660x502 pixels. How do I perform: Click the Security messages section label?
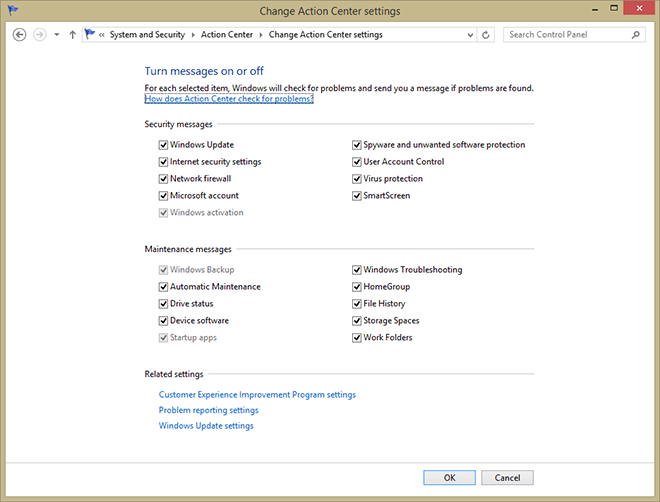[x=178, y=124]
